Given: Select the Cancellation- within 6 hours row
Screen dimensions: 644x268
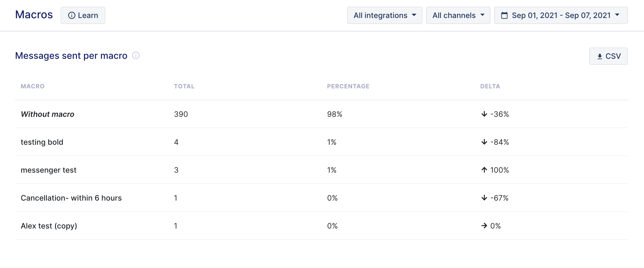Looking at the screenshot, I should tap(321, 198).
